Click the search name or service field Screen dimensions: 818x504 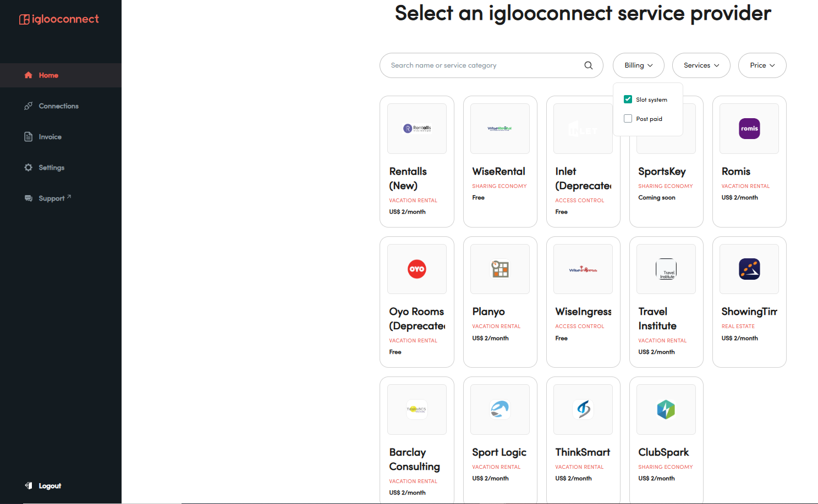491,65
